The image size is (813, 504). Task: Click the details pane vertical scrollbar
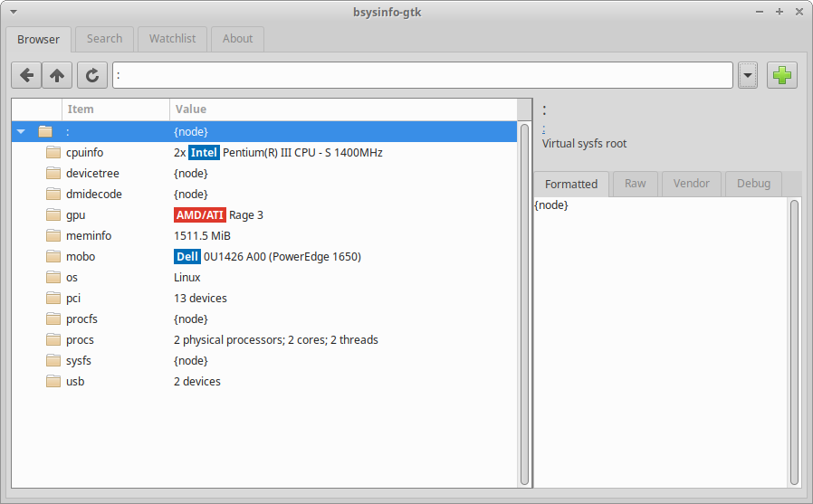pyautogui.click(x=794, y=342)
